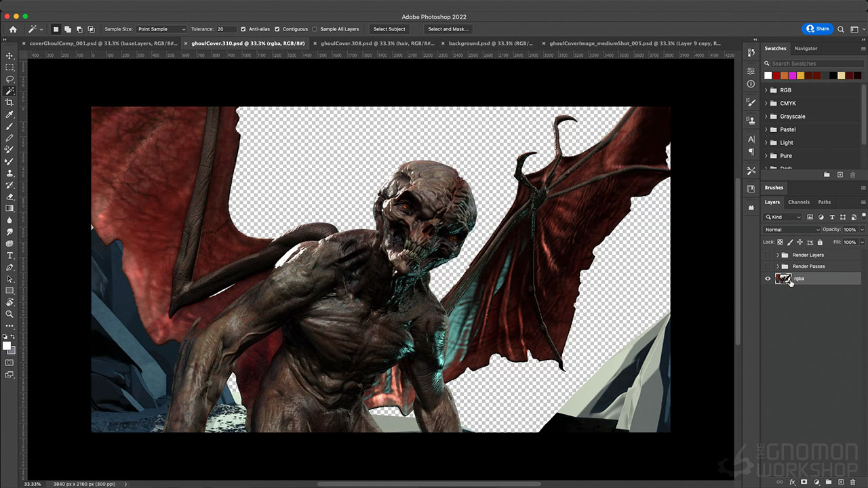
Task: Click the Select Subject button
Action: pos(389,29)
